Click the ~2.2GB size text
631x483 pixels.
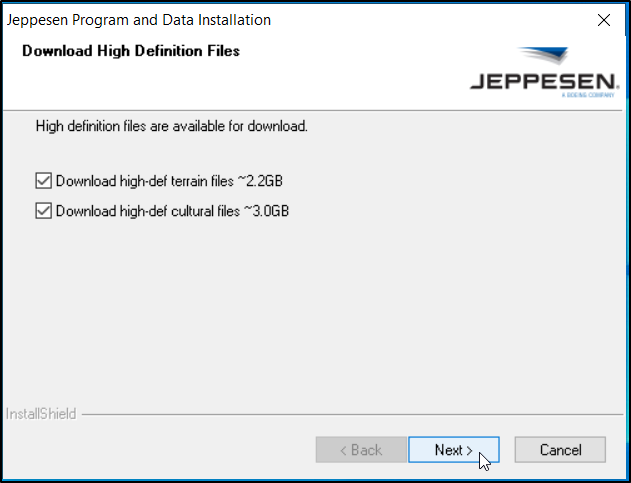266,181
